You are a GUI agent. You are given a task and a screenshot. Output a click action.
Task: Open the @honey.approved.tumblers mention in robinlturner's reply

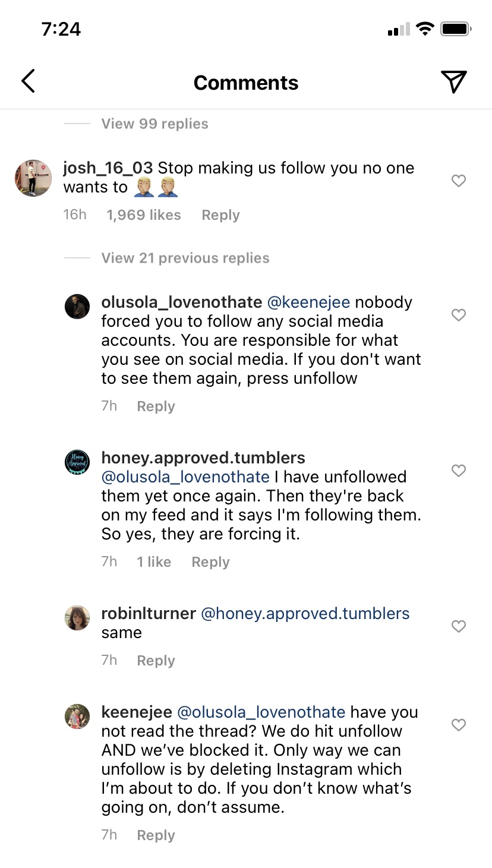coord(305,613)
